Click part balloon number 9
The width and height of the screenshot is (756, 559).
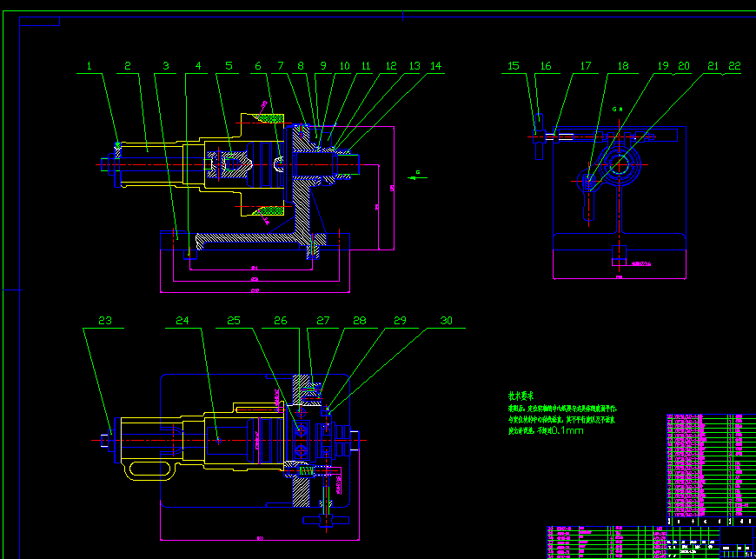tap(323, 66)
